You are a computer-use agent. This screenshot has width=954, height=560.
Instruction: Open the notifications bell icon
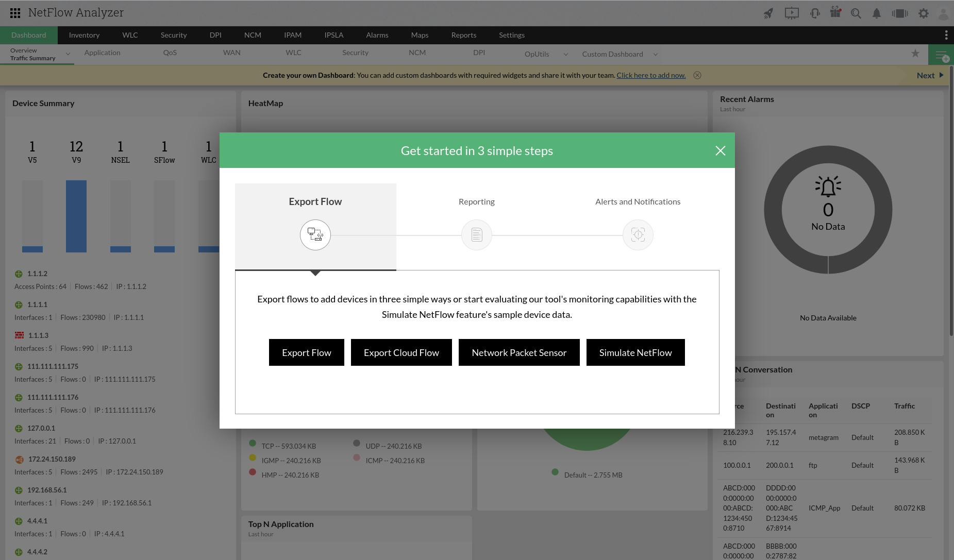pyautogui.click(x=877, y=13)
